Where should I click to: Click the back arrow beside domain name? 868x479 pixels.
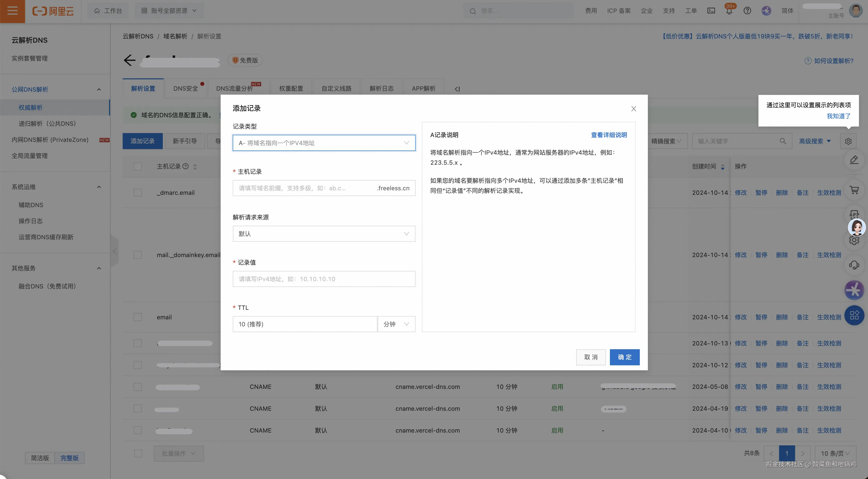point(129,60)
